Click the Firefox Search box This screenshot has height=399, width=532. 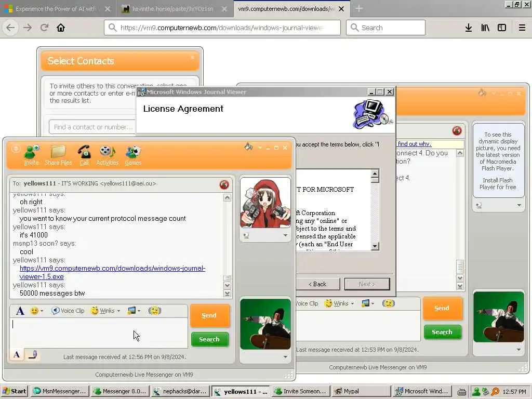pos(386,28)
